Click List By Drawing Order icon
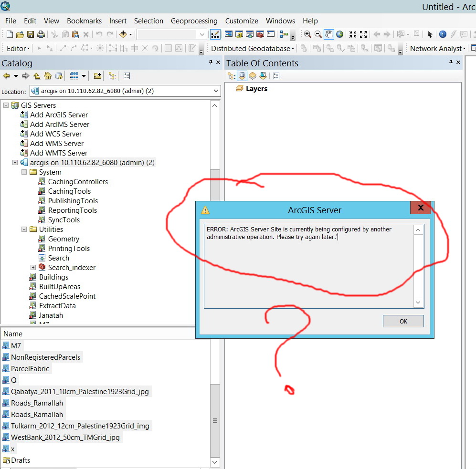Image resolution: width=476 pixels, height=469 pixels. (232, 76)
